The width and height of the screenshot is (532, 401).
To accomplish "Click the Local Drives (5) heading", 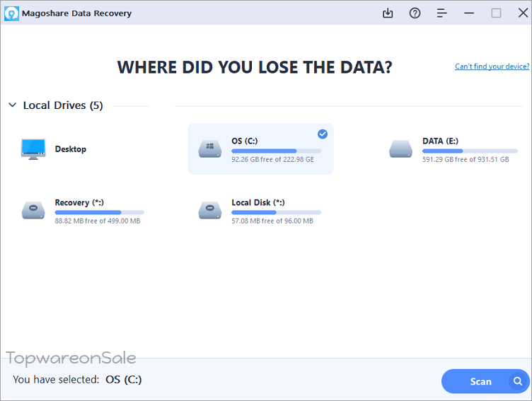I will 63,105.
